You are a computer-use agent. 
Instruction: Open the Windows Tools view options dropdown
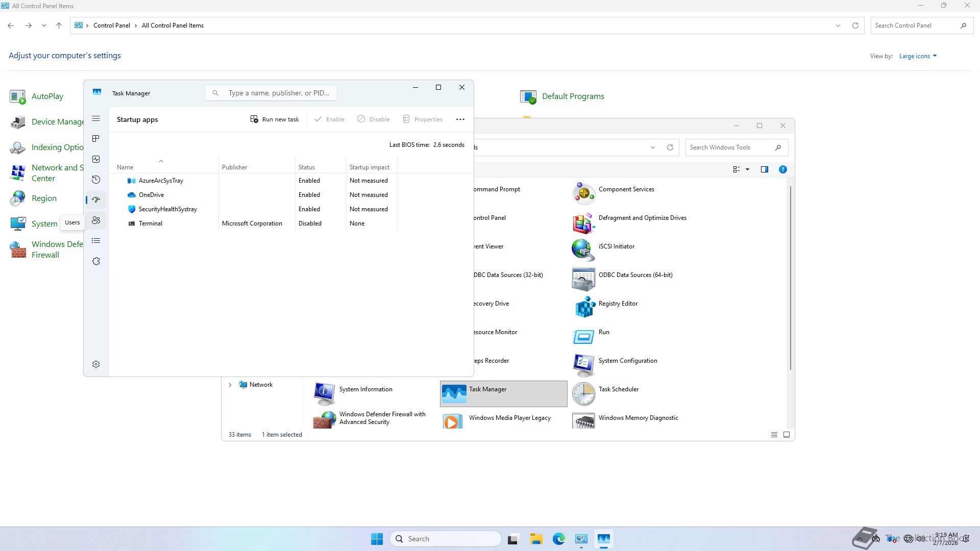tap(747, 169)
